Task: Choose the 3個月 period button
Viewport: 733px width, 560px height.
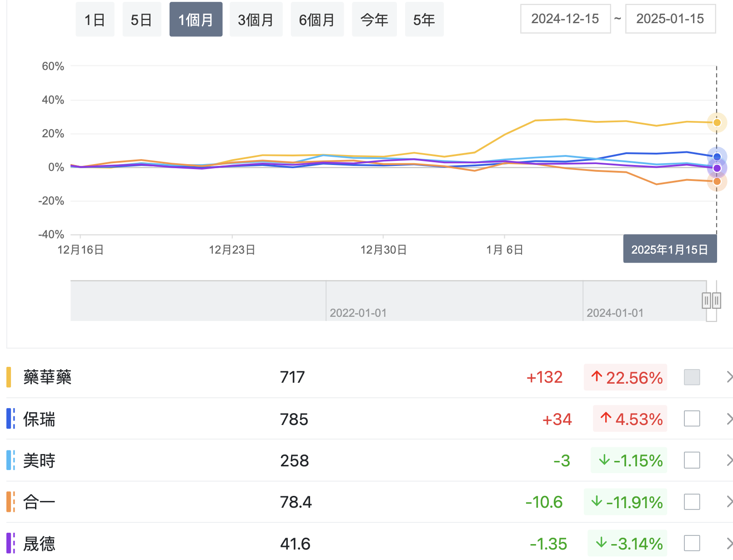Action: (x=256, y=20)
